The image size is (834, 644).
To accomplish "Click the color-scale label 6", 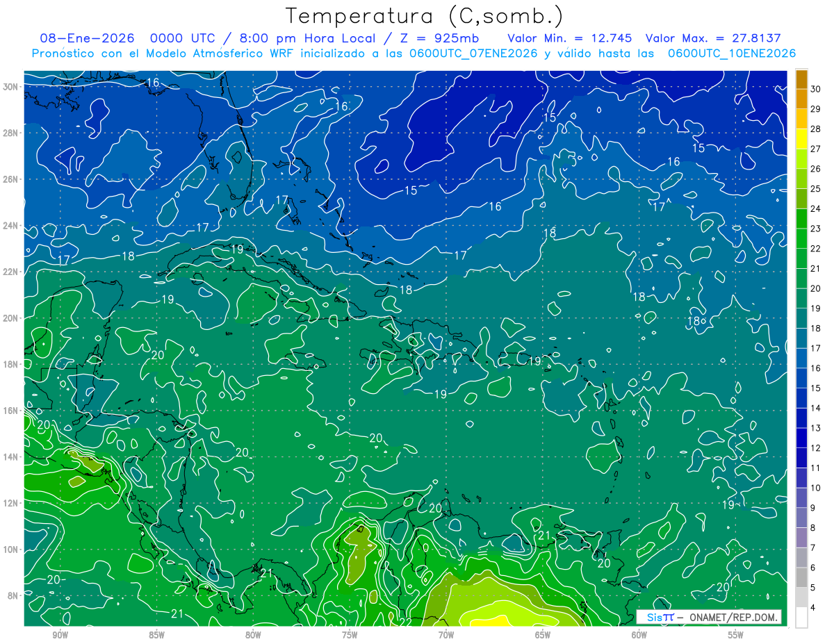I will pyautogui.click(x=813, y=568).
